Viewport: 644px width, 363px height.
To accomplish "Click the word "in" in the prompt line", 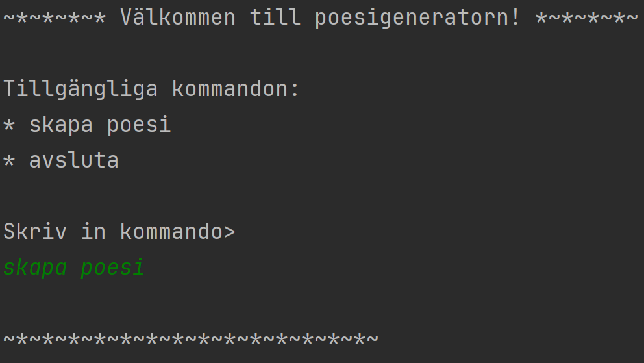I will coord(93,232).
